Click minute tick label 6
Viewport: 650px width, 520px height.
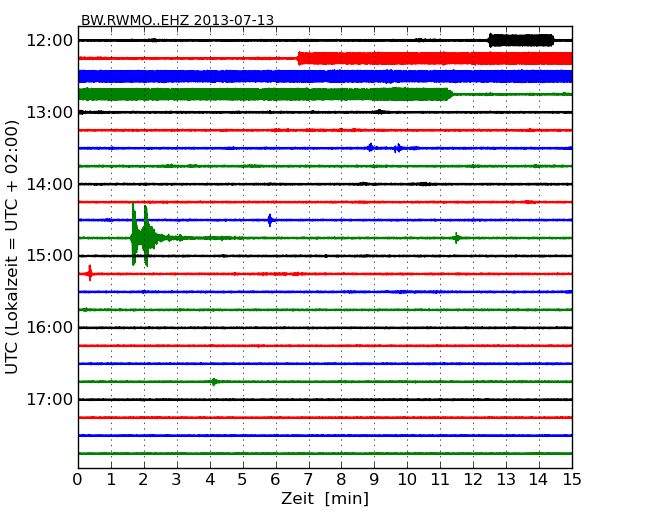275,480
